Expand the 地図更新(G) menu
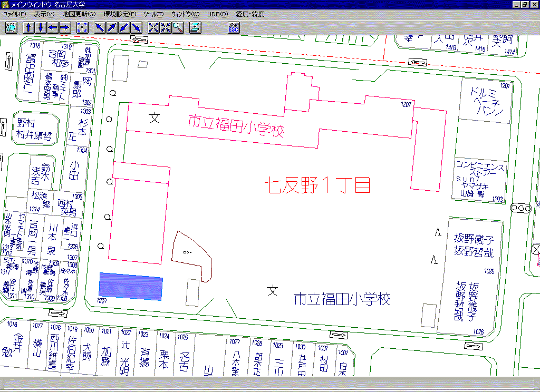The height and width of the screenshot is (392, 540). coord(79,14)
